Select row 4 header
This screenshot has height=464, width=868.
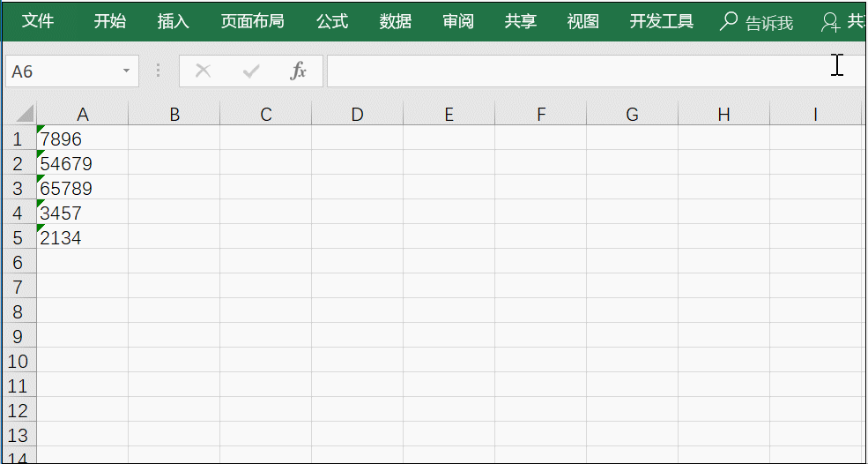(x=19, y=213)
